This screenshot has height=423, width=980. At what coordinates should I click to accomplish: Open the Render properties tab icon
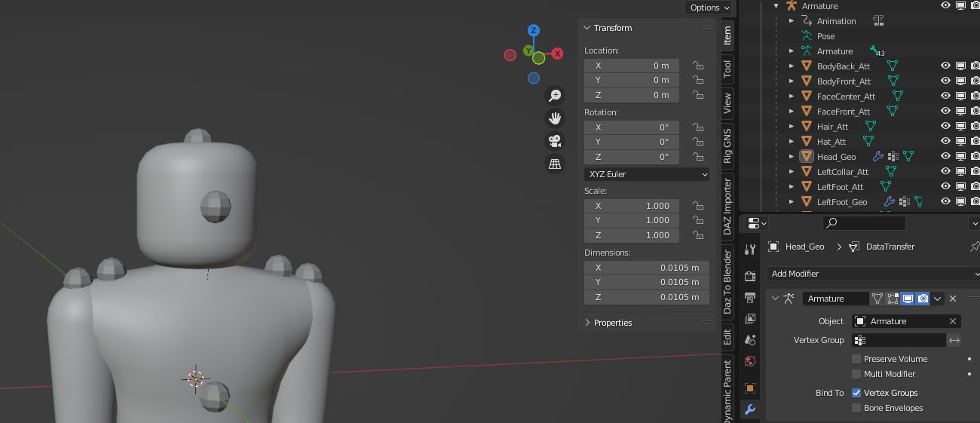[750, 276]
